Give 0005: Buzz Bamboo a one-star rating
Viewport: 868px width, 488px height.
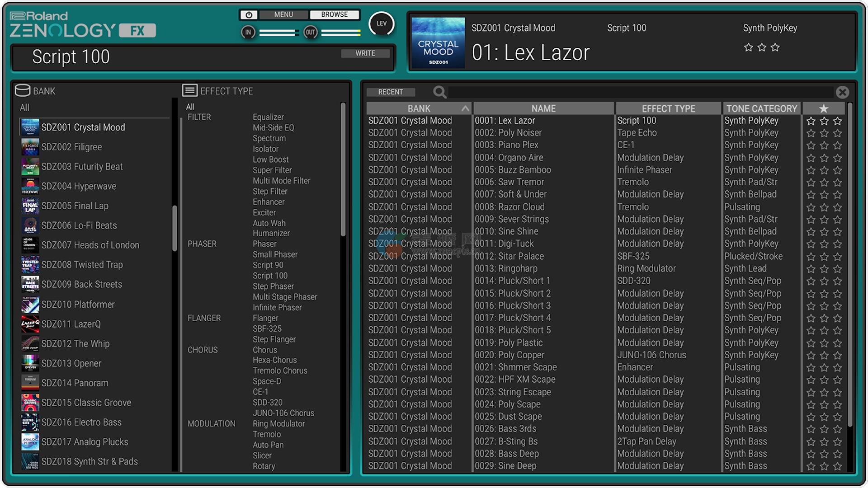(x=811, y=170)
